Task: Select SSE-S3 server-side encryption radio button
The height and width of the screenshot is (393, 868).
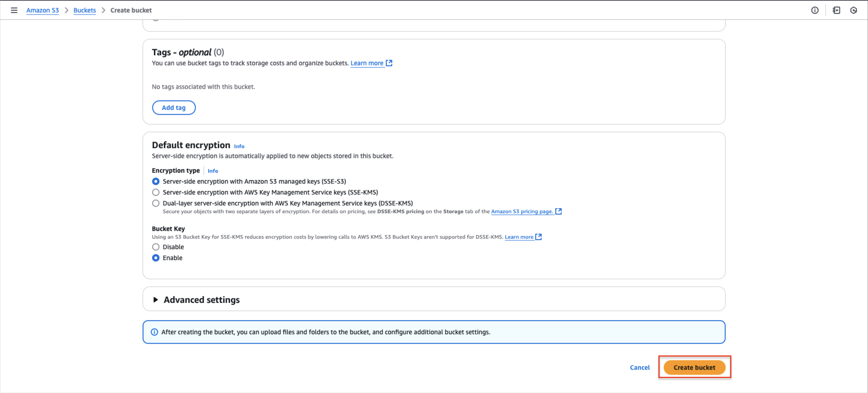Action: 156,181
